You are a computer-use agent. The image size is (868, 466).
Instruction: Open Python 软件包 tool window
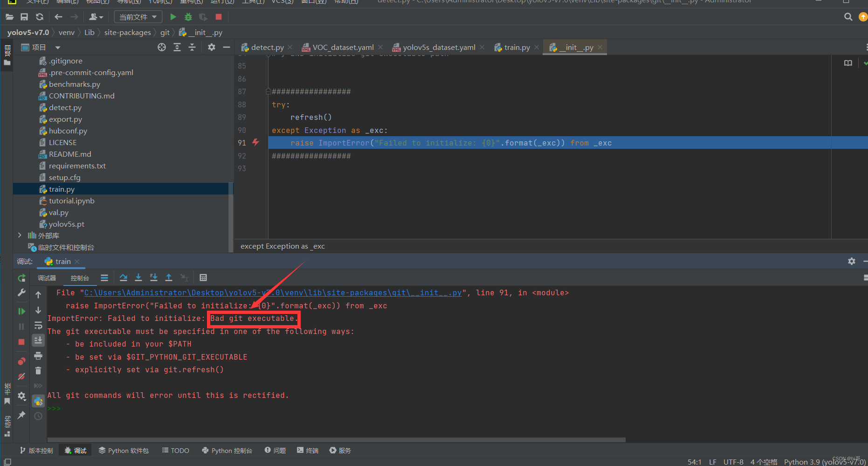[124, 451]
